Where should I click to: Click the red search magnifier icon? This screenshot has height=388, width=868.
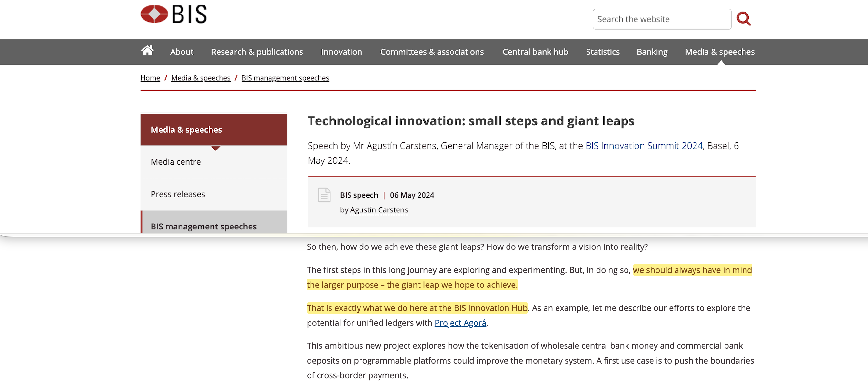pyautogui.click(x=743, y=19)
